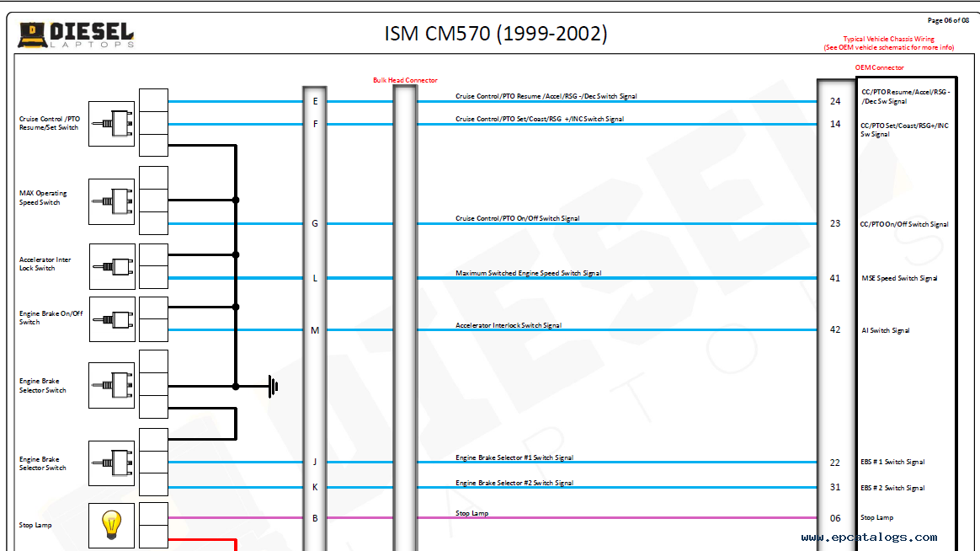Image resolution: width=980 pixels, height=551 pixels.
Task: Click connector pin letter E
Action: [315, 101]
